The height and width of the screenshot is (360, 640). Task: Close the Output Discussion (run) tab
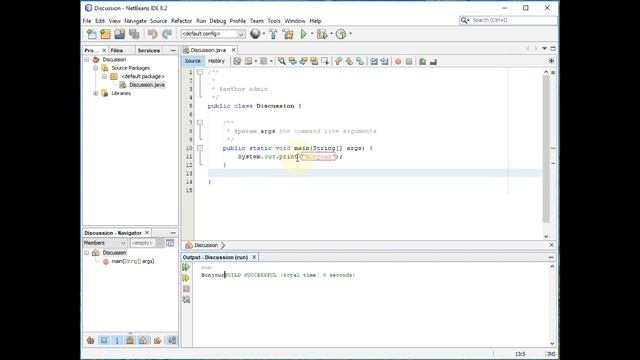tap(254, 257)
